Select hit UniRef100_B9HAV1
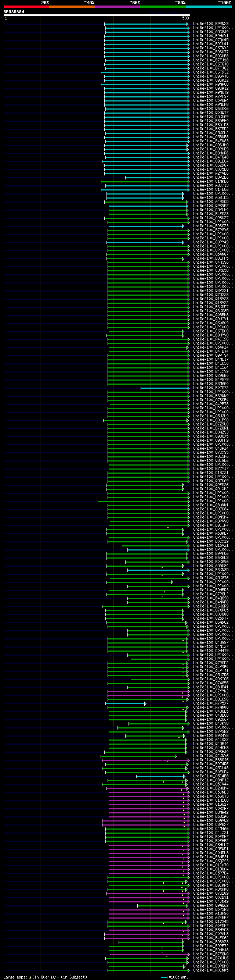The width and height of the screenshot is (235, 980). point(211,36)
